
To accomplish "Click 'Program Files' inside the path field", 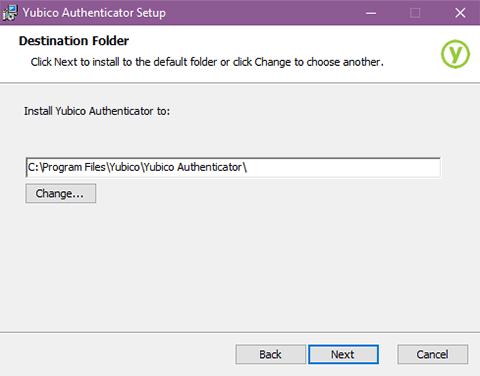I will click(x=74, y=167).
